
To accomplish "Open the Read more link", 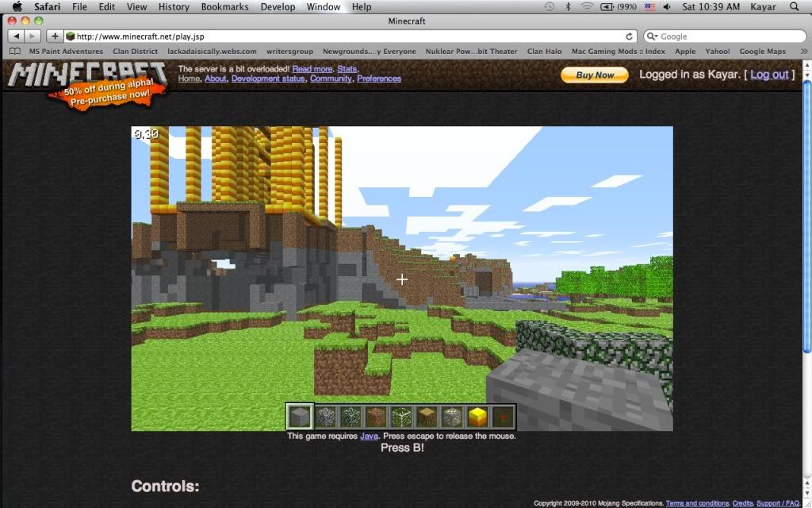I will coord(312,69).
